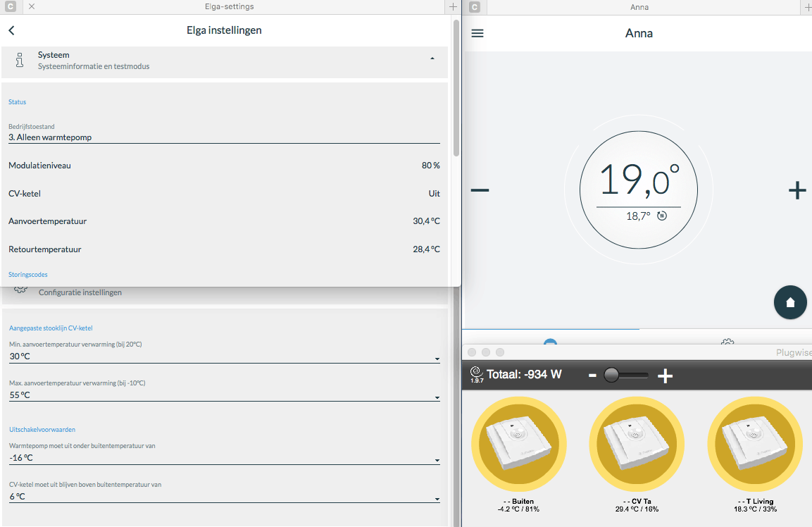Add new tab in Elga-settings window

tap(453, 7)
